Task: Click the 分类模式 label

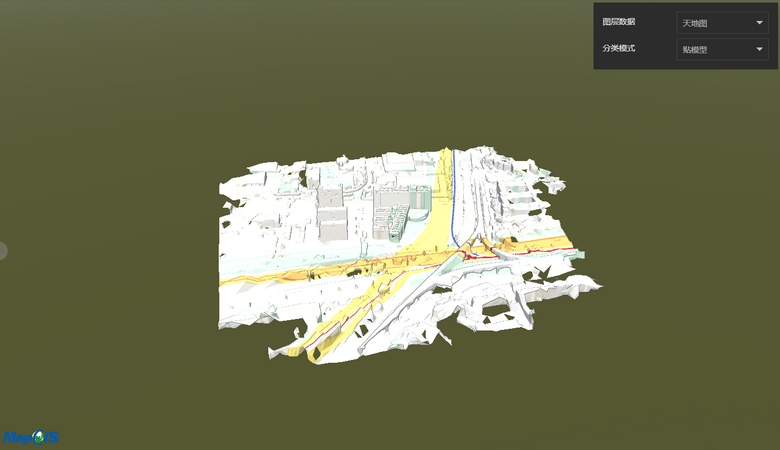Action: pyautogui.click(x=618, y=48)
